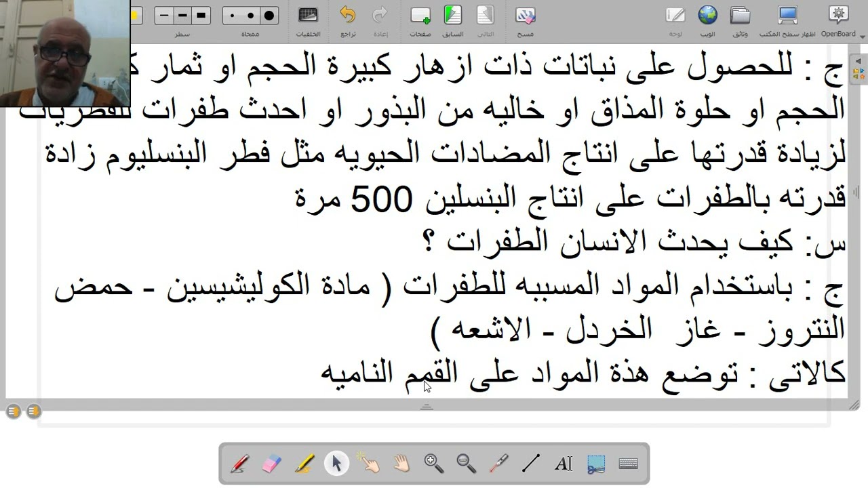Enable the Laser Pointer tool
This screenshot has height=488, width=868.
pyautogui.click(x=498, y=464)
